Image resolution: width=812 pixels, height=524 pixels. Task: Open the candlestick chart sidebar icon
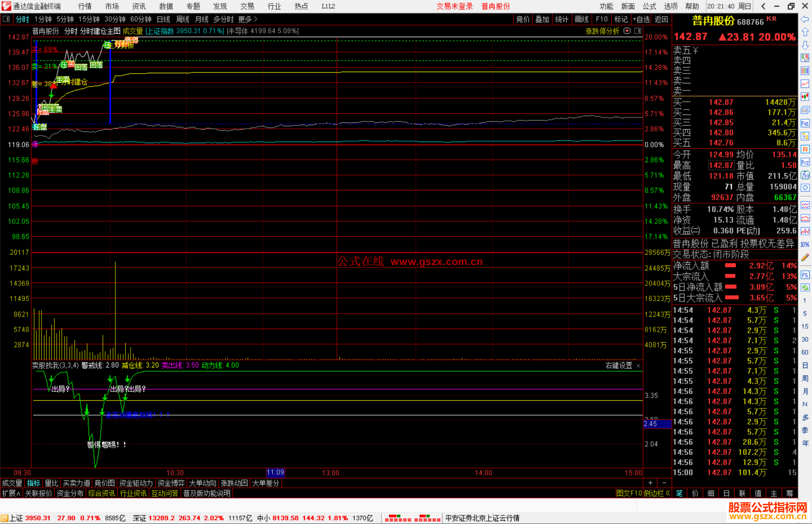coord(805,97)
